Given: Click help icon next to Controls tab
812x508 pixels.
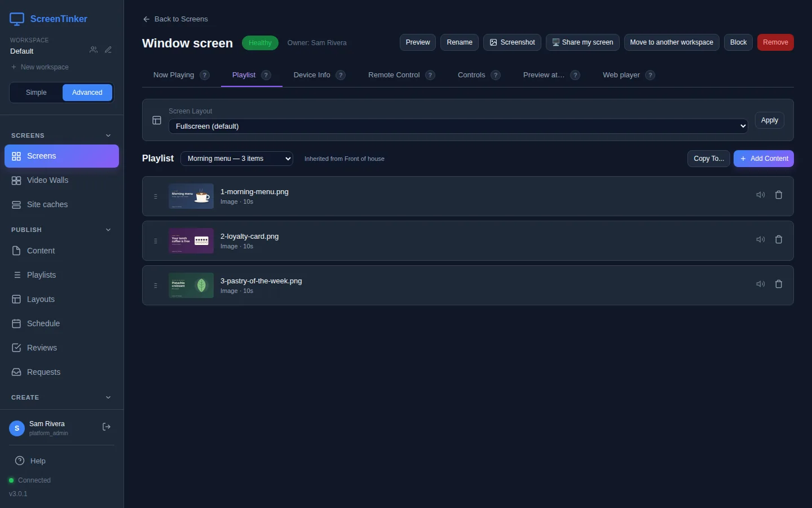Looking at the screenshot, I should point(496,75).
